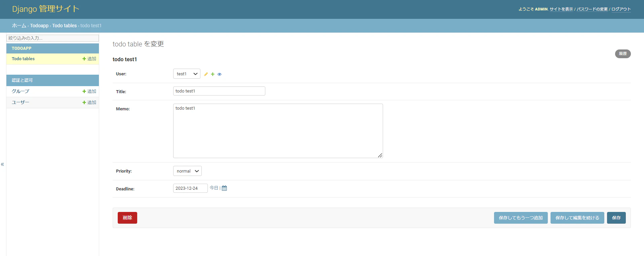This screenshot has width=644, height=256.
Task: Click the green plus icon beside User
Action: point(213,74)
